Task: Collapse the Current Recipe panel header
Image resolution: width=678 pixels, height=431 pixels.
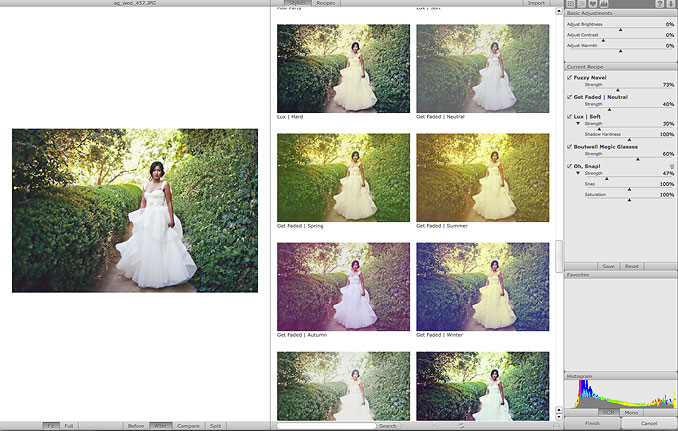Action: pos(621,67)
